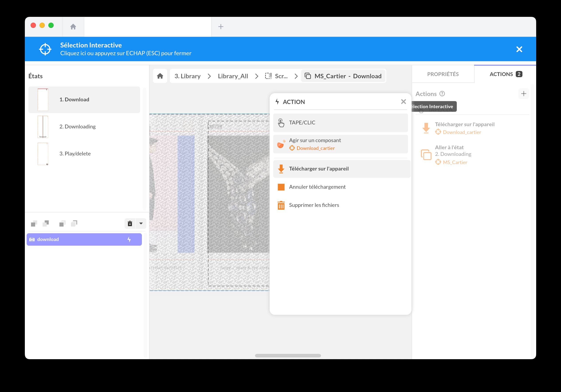This screenshot has height=392, width=561.
Task: Click the home icon in breadcrumb bar
Action: tap(160, 76)
